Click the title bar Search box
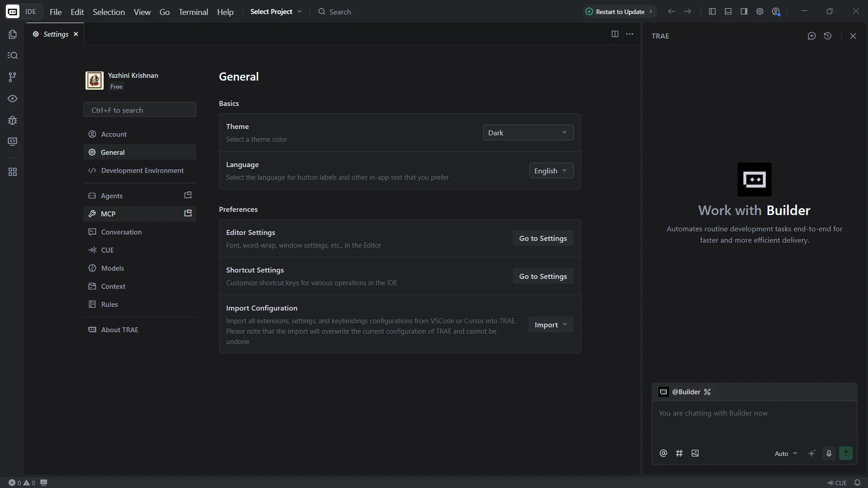Viewport: 868px width, 488px height. 335,12
